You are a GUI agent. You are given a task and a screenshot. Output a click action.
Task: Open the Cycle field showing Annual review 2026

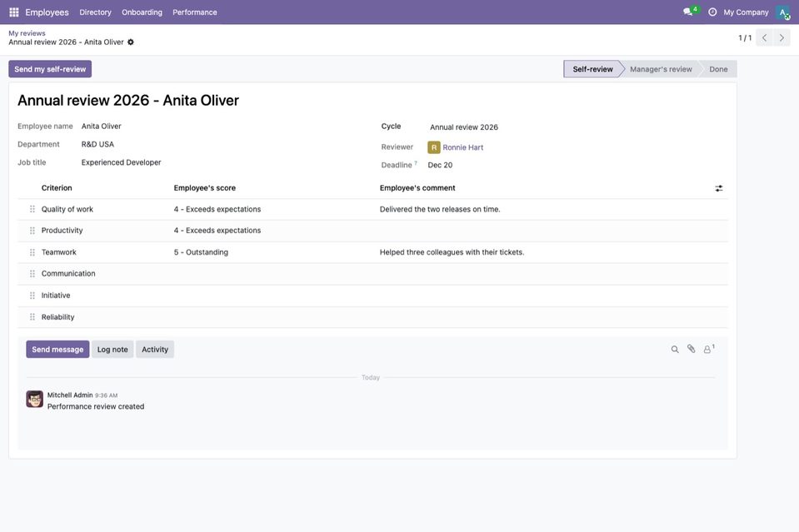[x=464, y=127]
